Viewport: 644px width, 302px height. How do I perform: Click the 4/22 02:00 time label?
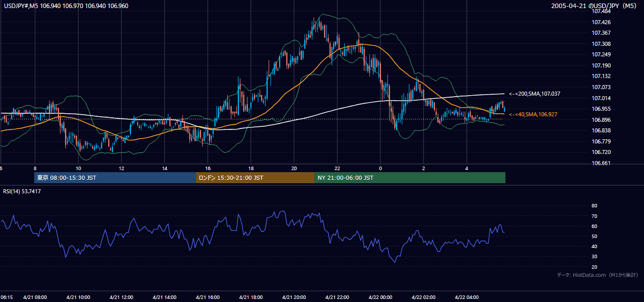(x=423, y=297)
